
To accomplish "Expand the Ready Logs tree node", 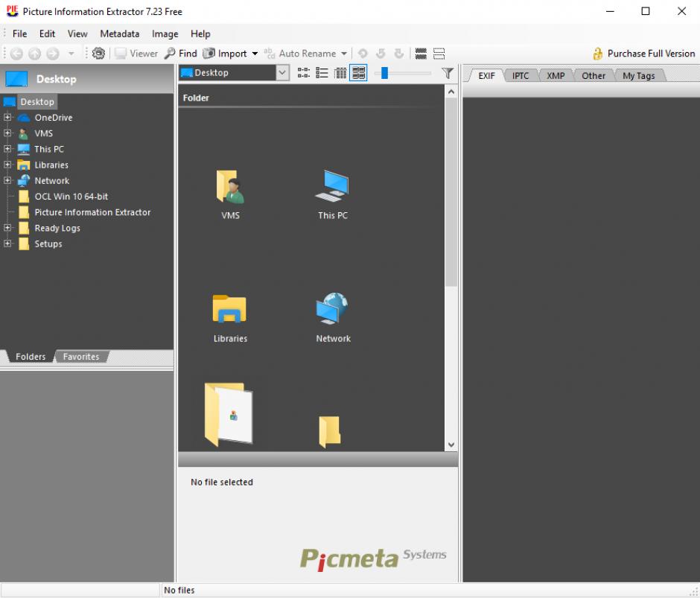I will tap(7, 227).
